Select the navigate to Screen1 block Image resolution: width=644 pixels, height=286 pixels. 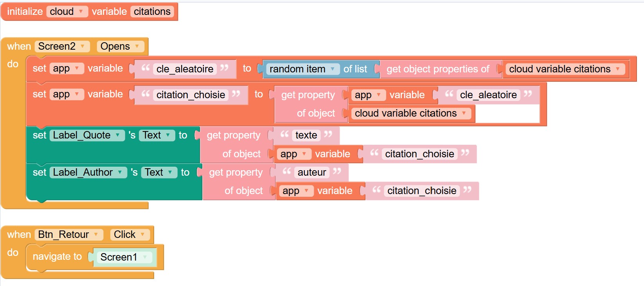click(x=57, y=257)
